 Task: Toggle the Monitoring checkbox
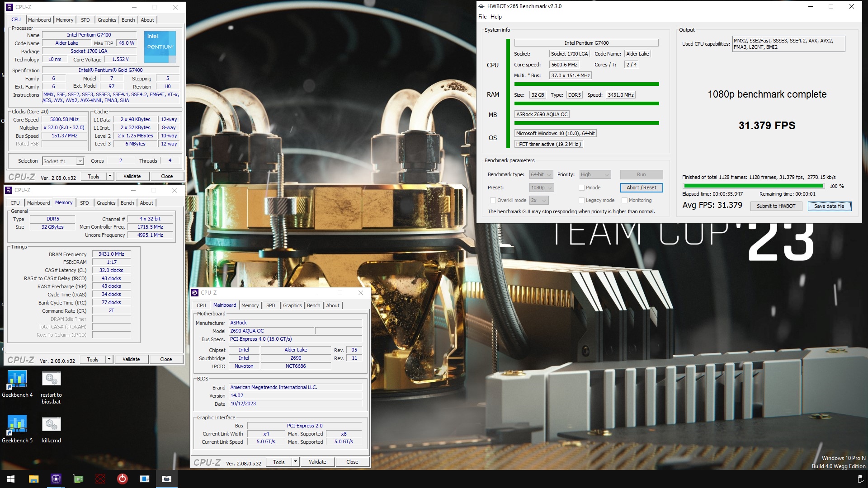624,200
